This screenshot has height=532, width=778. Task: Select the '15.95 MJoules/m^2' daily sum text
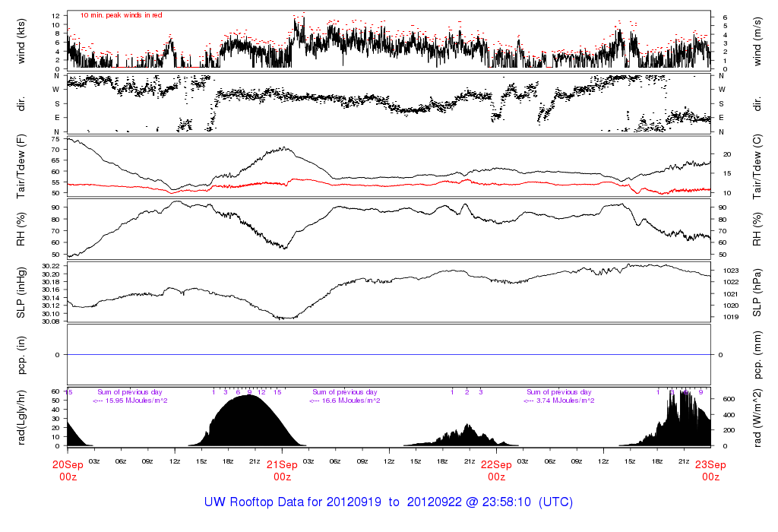tap(130, 401)
